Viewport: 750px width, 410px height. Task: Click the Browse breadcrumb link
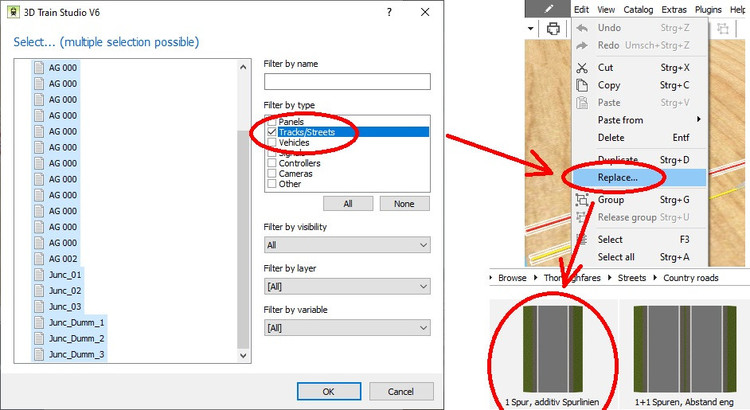(512, 278)
